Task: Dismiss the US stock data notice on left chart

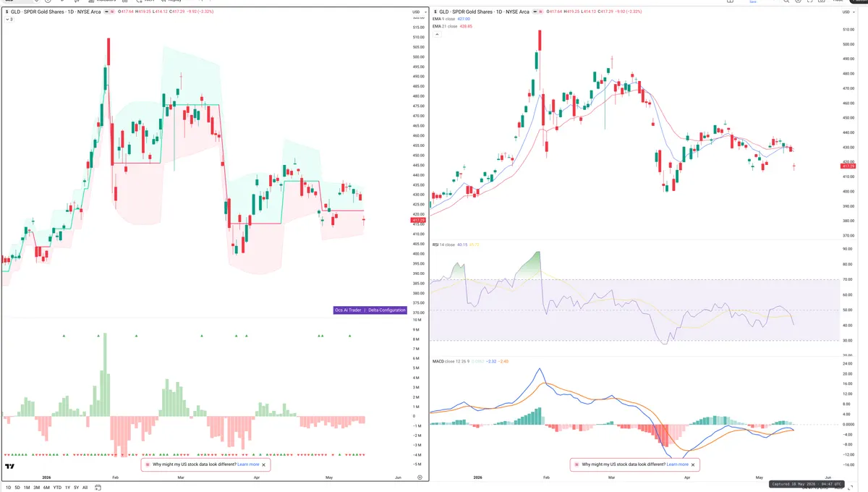Action: pyautogui.click(x=264, y=465)
